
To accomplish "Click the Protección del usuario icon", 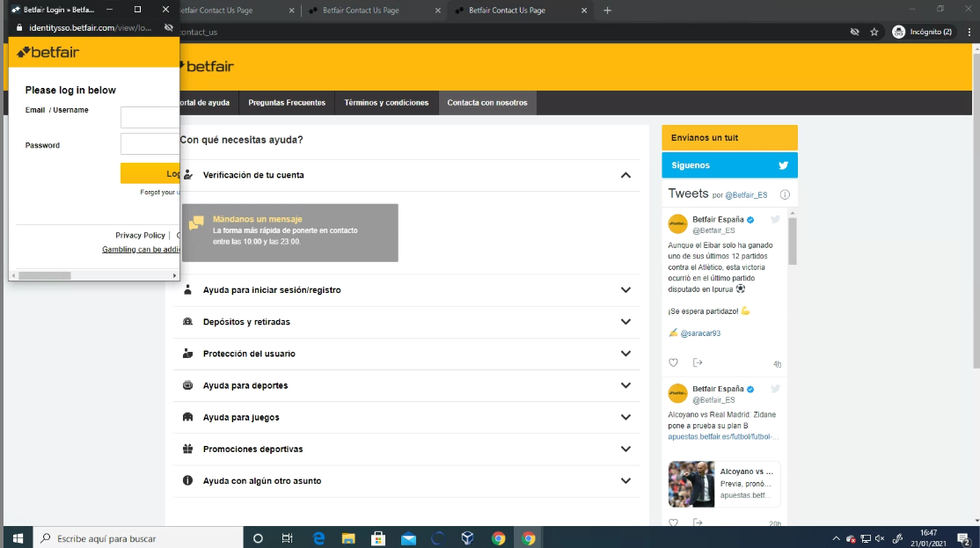I will 187,353.
